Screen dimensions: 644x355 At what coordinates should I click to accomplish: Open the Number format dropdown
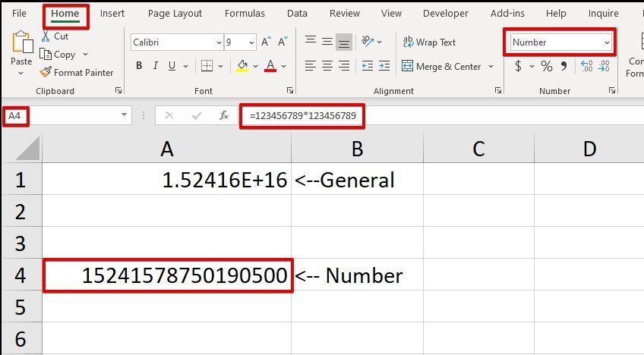click(x=607, y=42)
